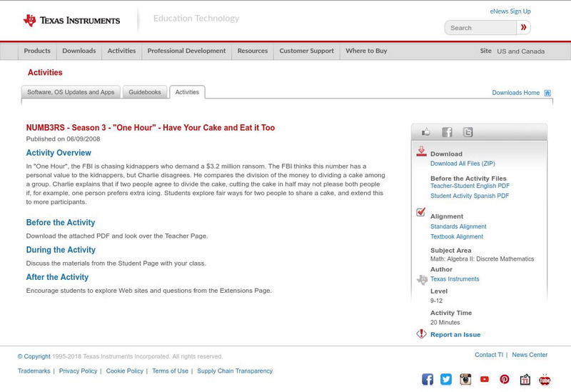Click the Report an Issue warning icon
The height and width of the screenshot is (392, 571).
coord(421,333)
